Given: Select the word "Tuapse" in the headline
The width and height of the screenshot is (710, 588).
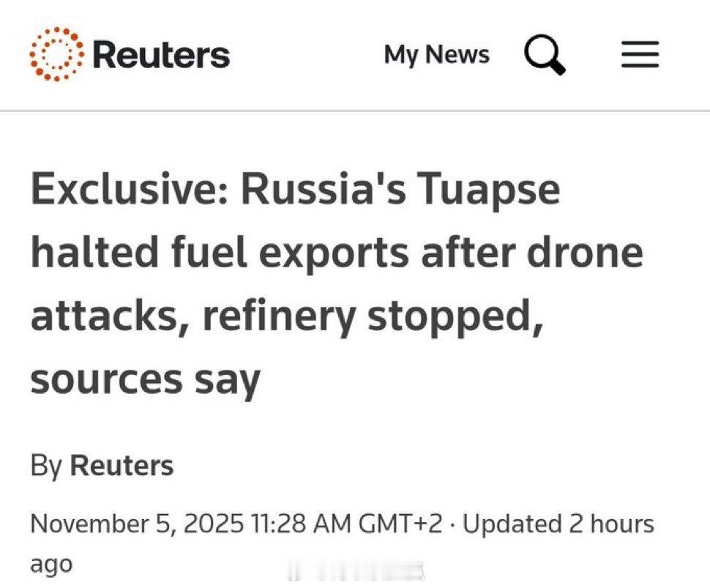Looking at the screenshot, I should coord(488,190).
